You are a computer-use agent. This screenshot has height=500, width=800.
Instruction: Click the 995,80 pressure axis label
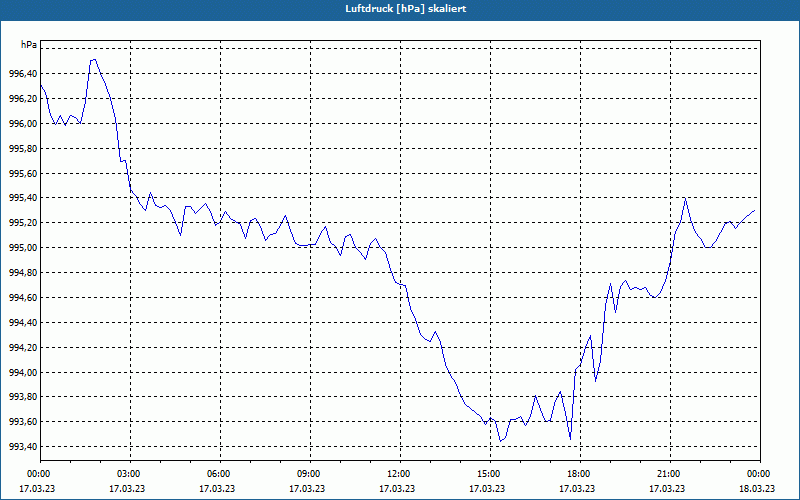(x=23, y=149)
